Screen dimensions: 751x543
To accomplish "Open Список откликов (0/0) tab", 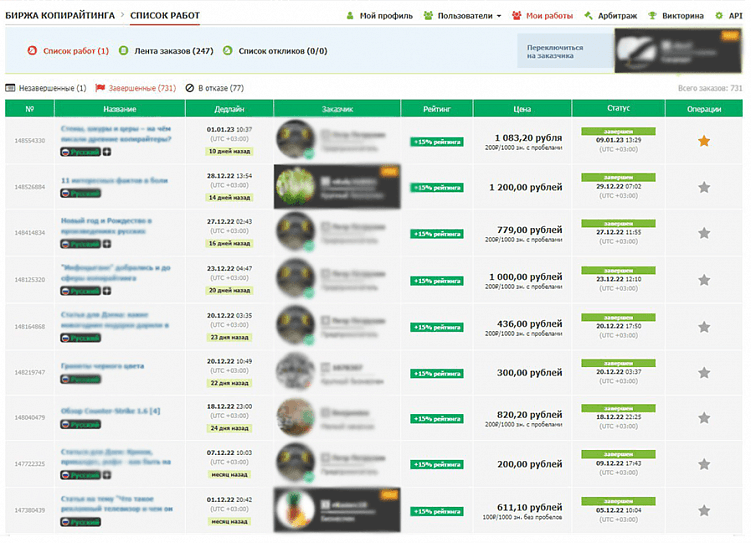I will coord(275,51).
